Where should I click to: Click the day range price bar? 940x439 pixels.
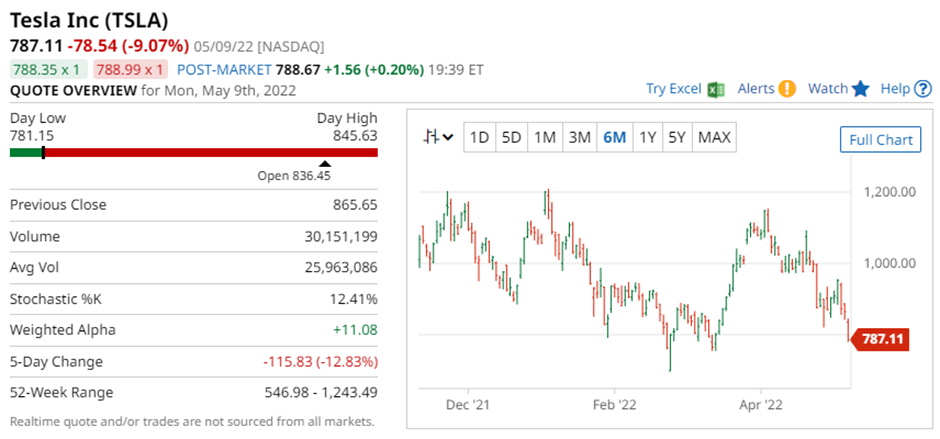click(194, 152)
